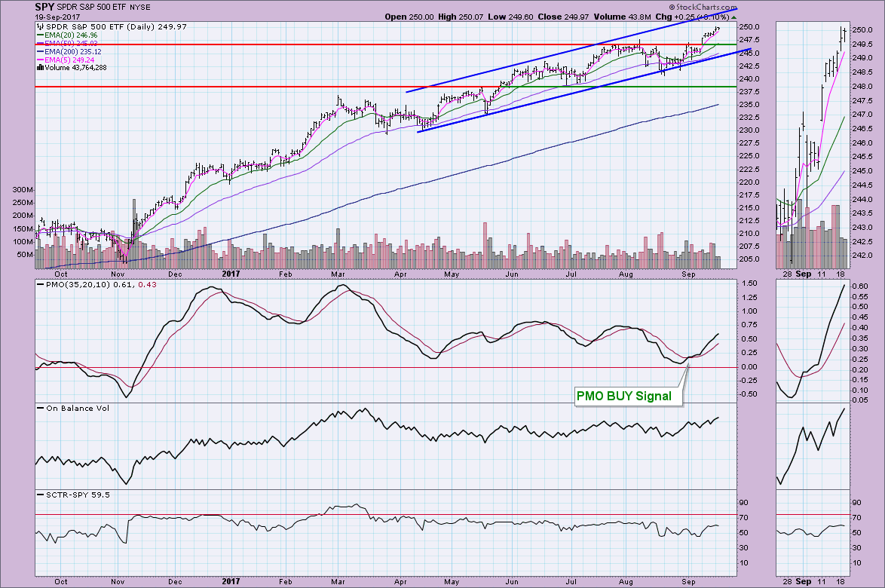Screen dimensions: 885x588
Task: Click the SCTR-SPY 59.5 panel label
Action: (x=78, y=495)
